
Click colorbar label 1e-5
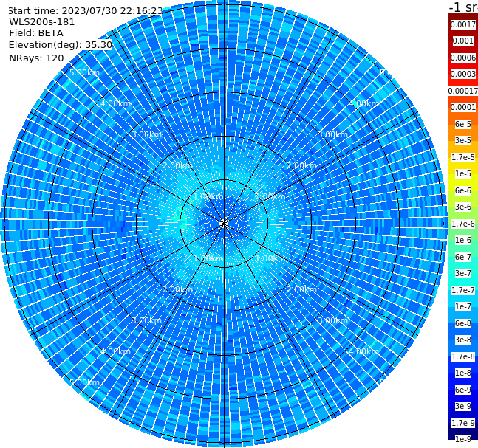(x=463, y=173)
